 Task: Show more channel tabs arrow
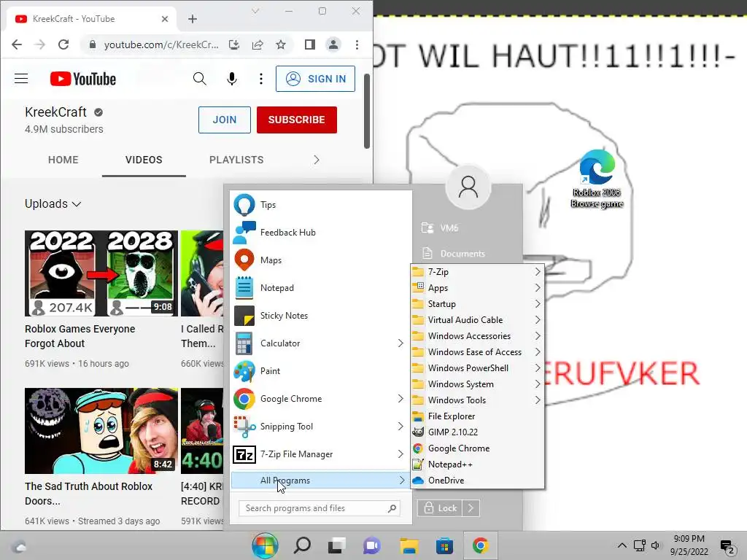tap(317, 160)
